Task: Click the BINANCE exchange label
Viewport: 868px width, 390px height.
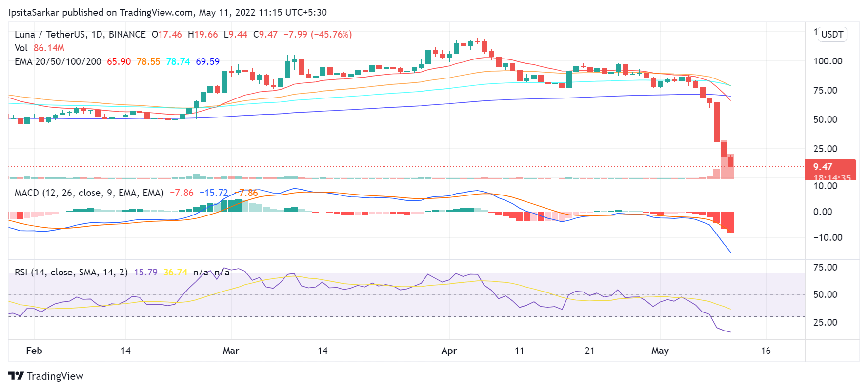Action: click(127, 34)
